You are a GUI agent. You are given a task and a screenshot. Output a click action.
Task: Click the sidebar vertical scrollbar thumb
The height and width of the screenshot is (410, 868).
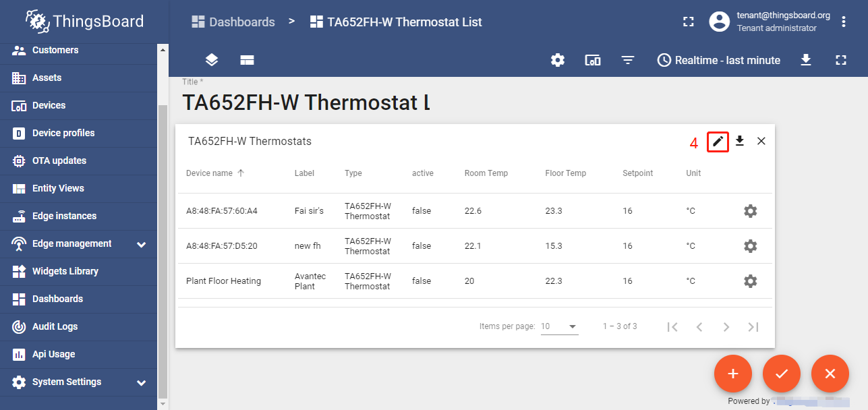click(x=162, y=252)
